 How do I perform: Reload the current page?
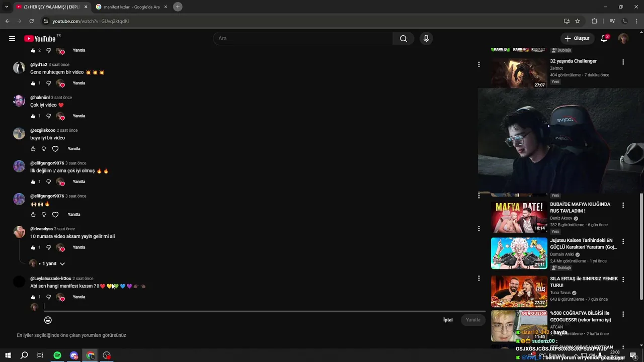point(31,21)
